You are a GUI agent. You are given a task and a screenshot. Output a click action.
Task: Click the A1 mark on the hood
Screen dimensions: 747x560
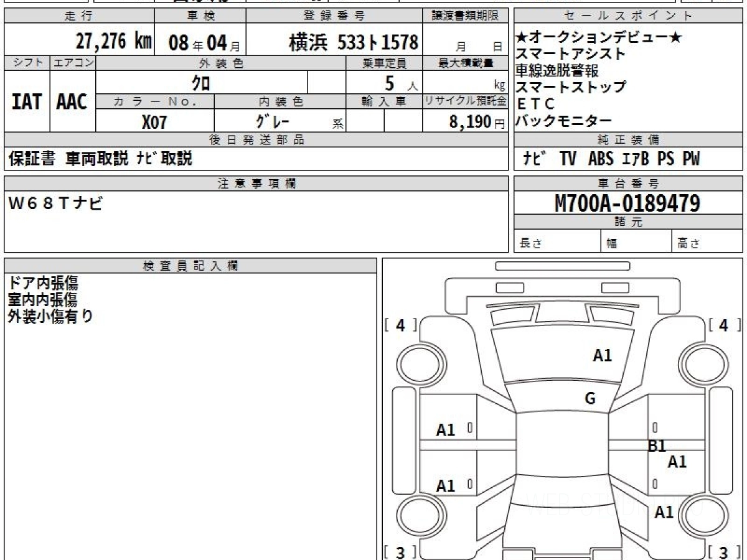coord(602,355)
